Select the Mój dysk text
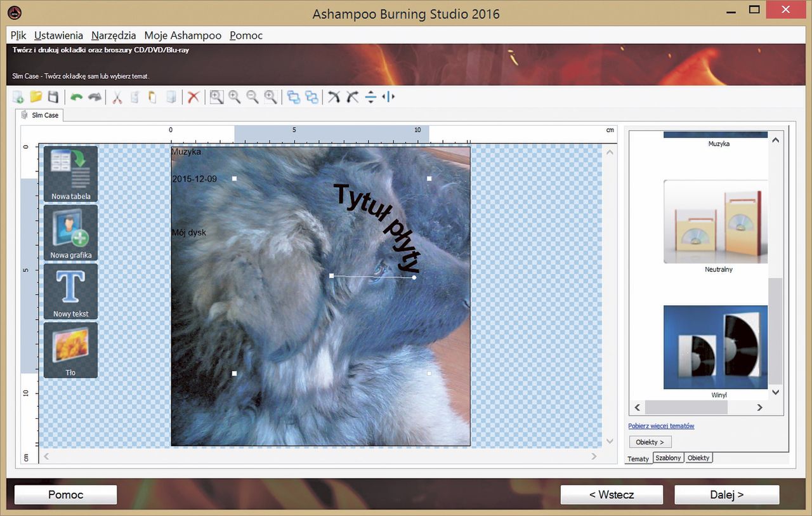This screenshot has width=812, height=516. tap(189, 232)
